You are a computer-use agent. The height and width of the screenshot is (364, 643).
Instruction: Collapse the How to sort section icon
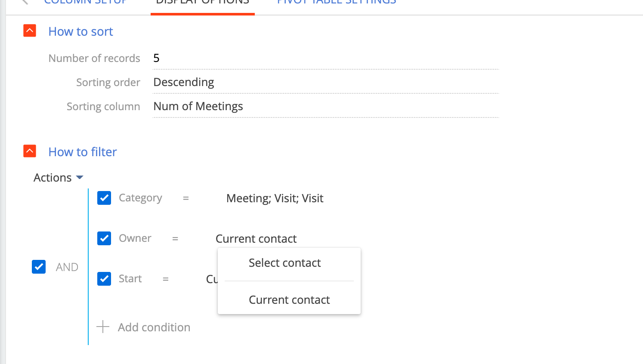(x=30, y=31)
